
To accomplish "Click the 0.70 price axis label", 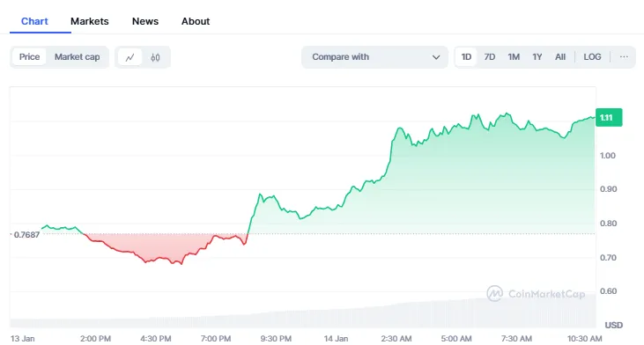I will click(608, 258).
